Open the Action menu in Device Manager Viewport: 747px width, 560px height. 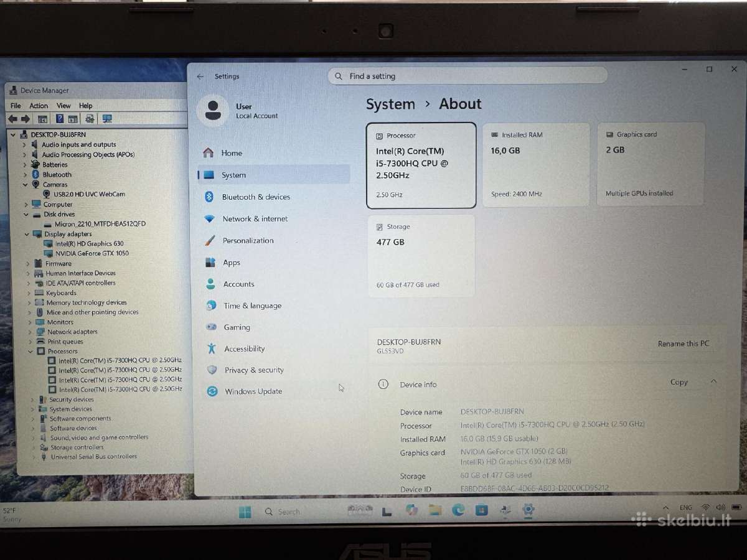(39, 106)
